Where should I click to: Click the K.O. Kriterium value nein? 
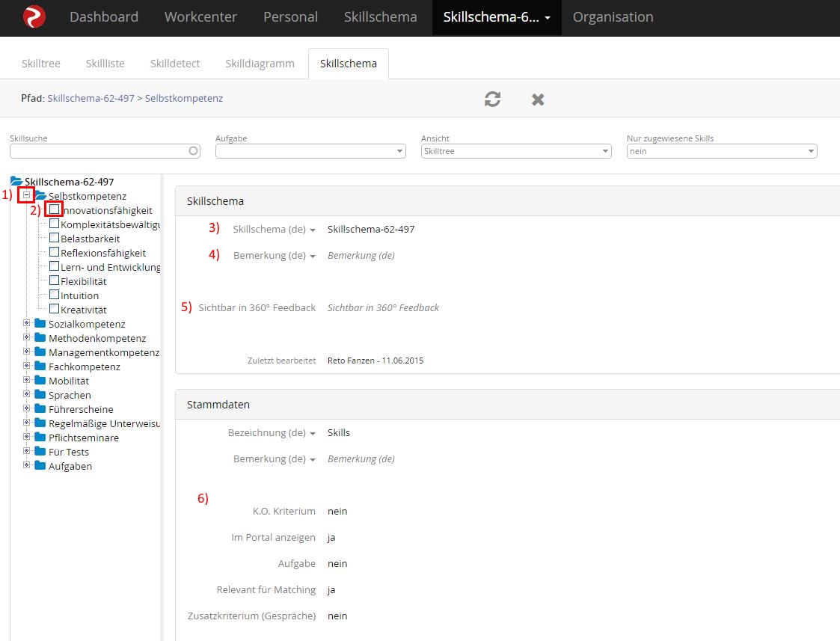pyautogui.click(x=337, y=512)
